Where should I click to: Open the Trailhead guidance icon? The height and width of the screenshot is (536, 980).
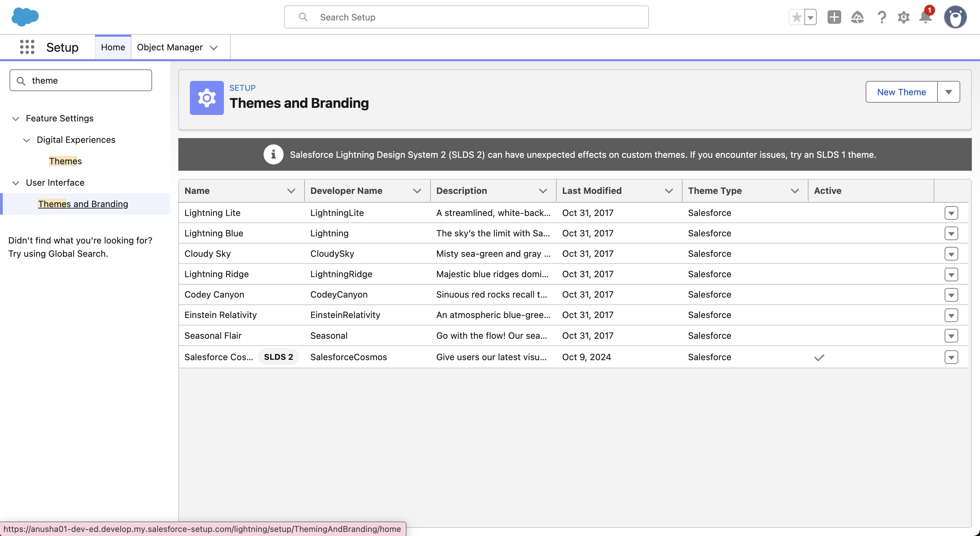click(857, 17)
